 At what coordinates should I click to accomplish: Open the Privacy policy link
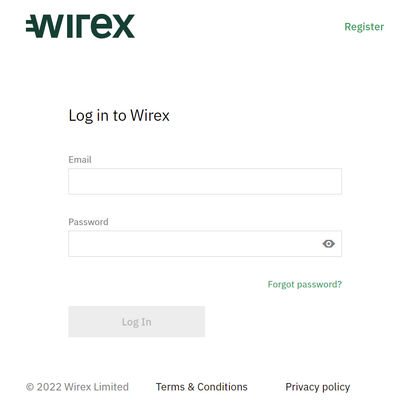point(318,387)
